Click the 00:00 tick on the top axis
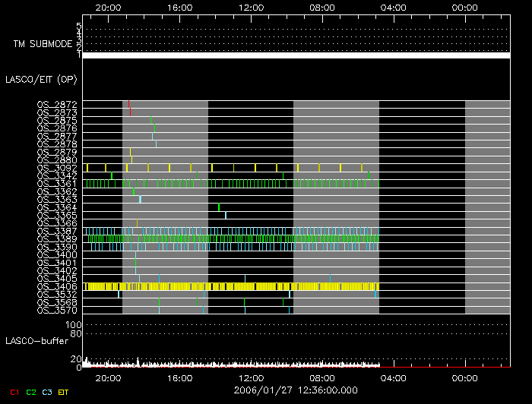 pos(464,8)
